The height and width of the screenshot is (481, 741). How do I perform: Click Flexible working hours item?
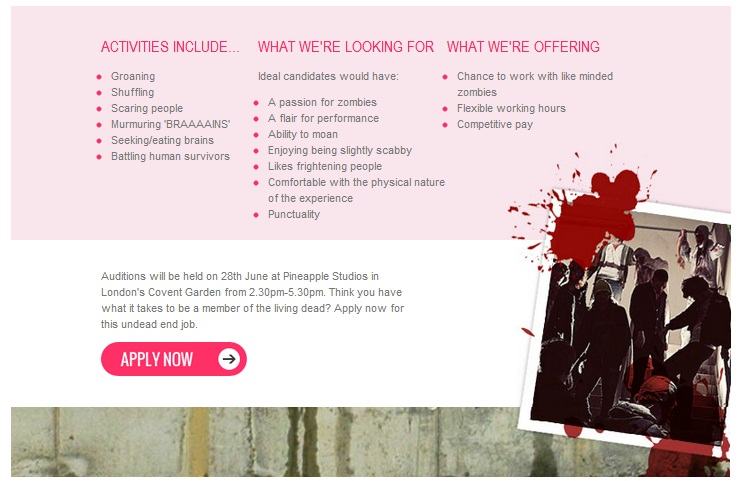[511, 109]
